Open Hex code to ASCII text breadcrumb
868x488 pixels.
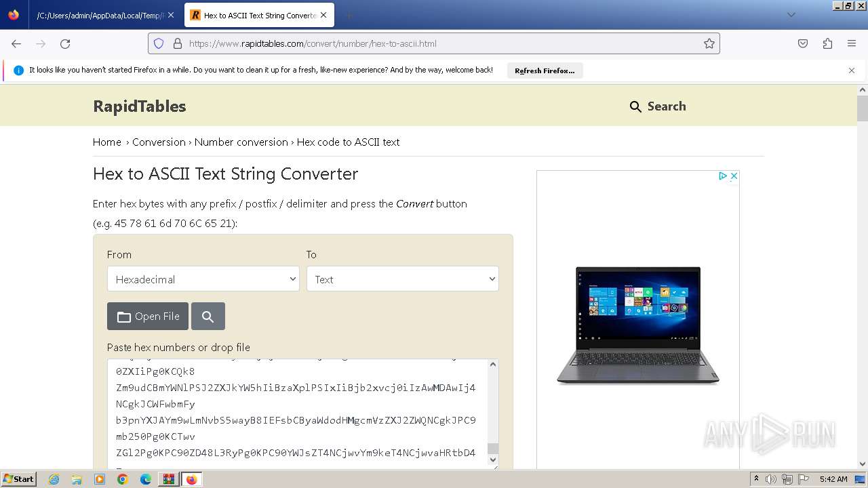[x=348, y=142]
